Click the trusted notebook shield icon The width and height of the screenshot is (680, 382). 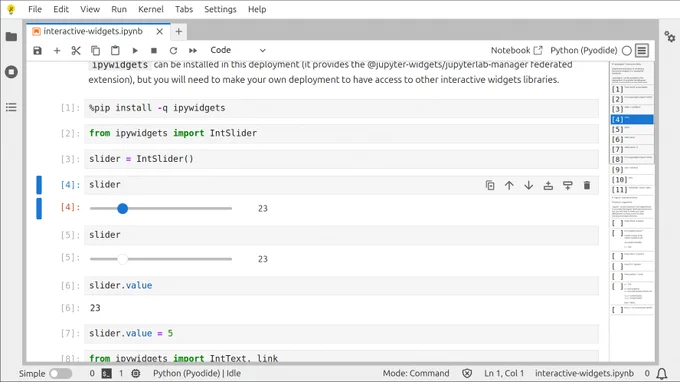[467, 373]
